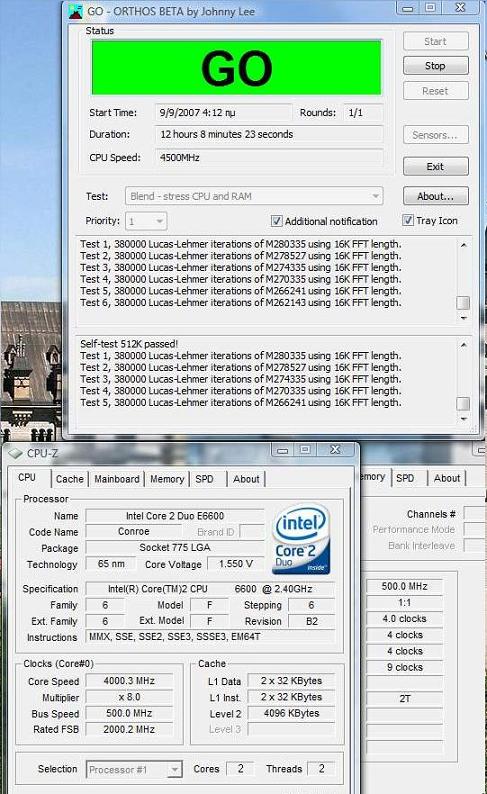Toggle the Additional notification checkbox
The image size is (487, 794).
coord(276,221)
